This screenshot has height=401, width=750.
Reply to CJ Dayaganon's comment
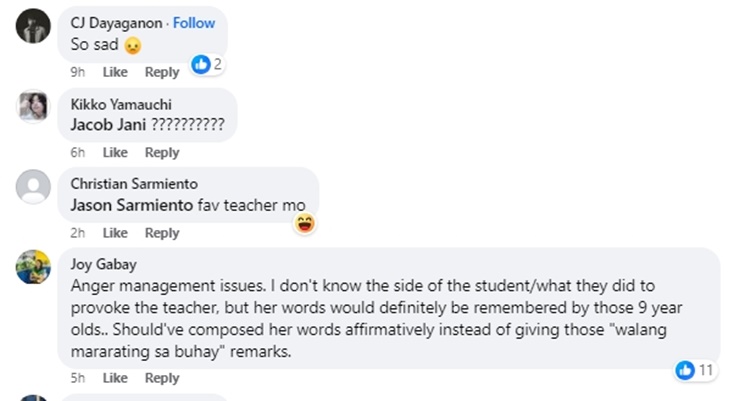pos(162,72)
